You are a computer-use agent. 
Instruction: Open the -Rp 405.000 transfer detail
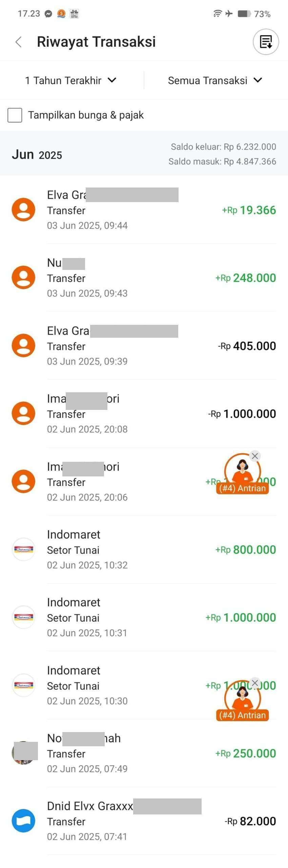tap(144, 346)
